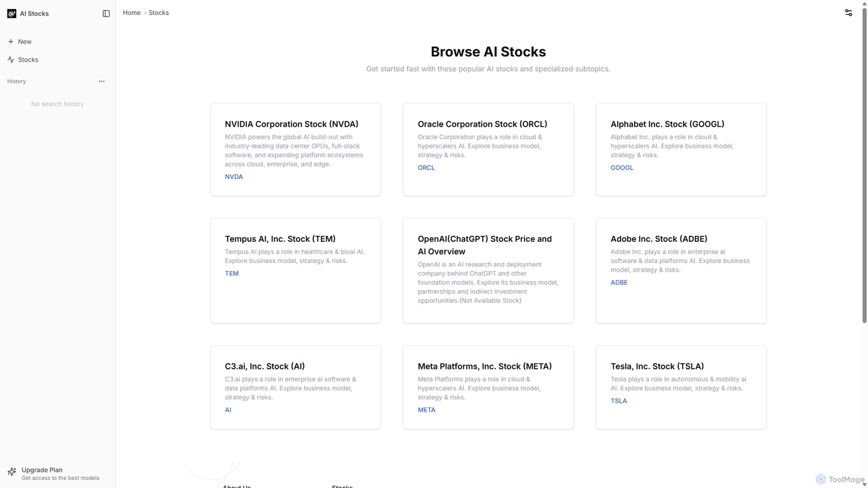This screenshot has height=488, width=868.
Task: Click the OpenAI card description text
Action: click(x=488, y=283)
